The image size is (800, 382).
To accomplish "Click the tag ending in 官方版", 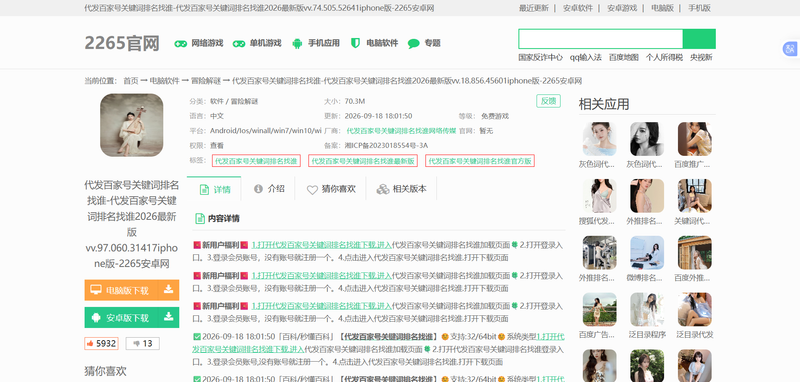I will (480, 161).
